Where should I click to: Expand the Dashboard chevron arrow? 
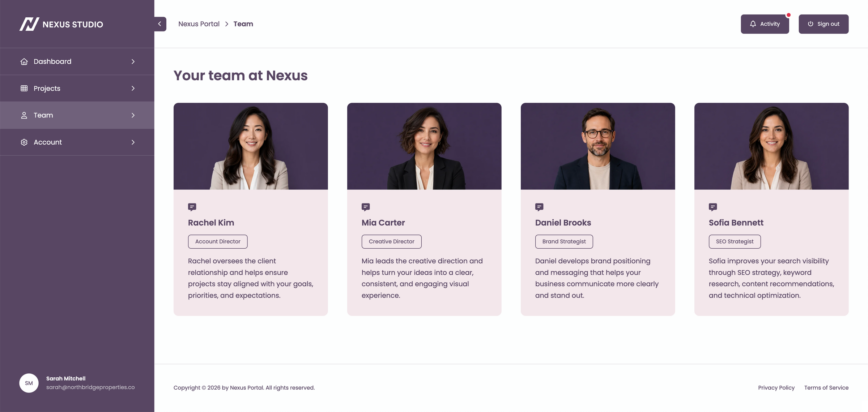(133, 61)
